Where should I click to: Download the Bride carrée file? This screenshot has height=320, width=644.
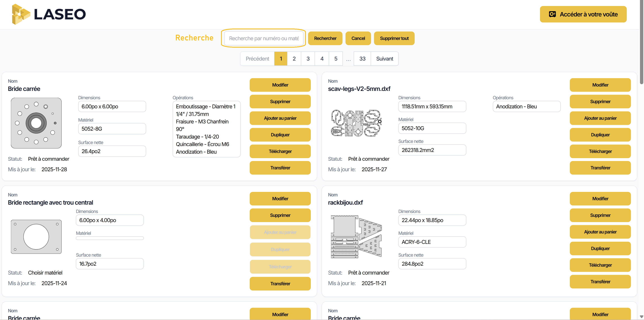pos(280,151)
